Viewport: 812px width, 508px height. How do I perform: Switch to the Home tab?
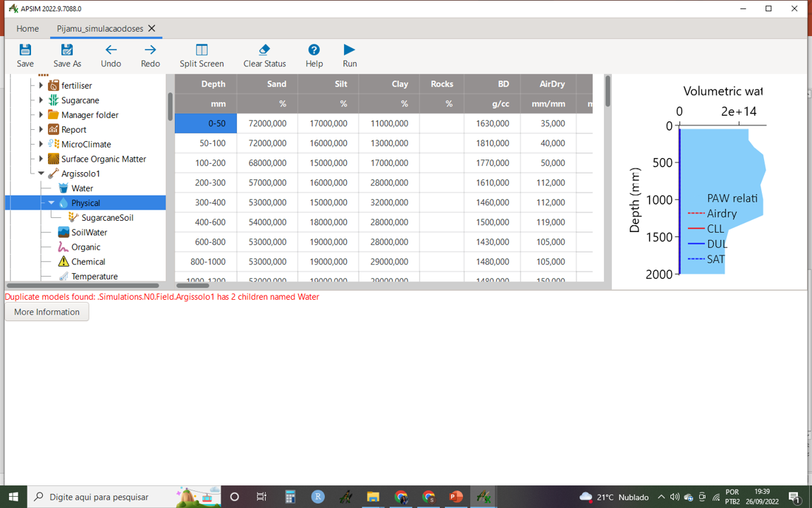[27, 28]
